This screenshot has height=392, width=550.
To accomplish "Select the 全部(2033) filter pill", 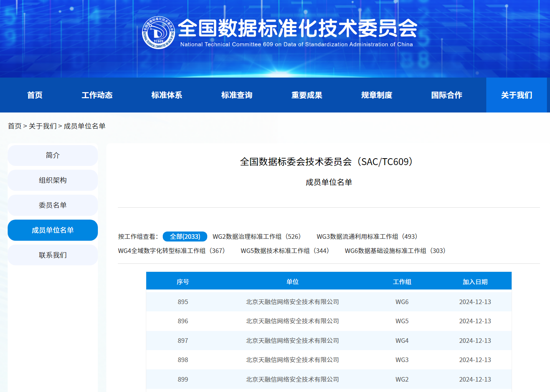I will pyautogui.click(x=185, y=237).
